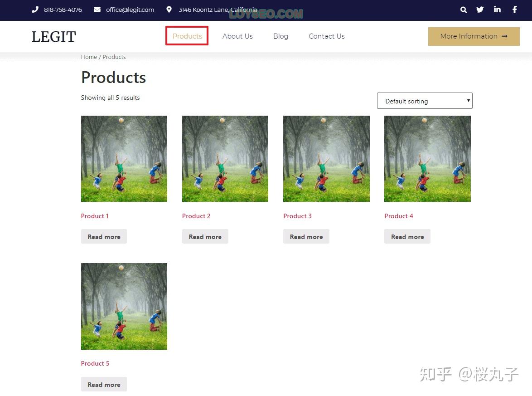The width and height of the screenshot is (532, 396).
Task: Open the Facebook social icon
Action: tap(515, 10)
